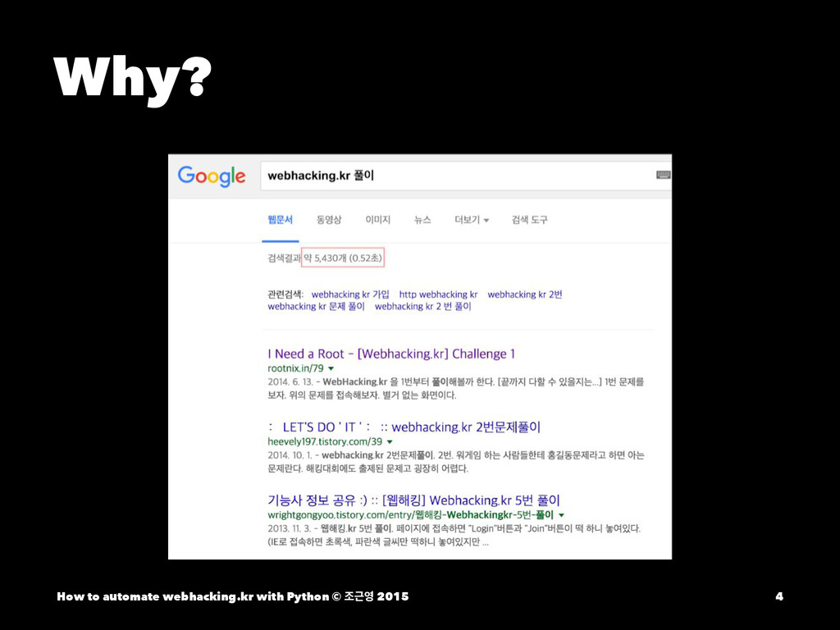Expand the arrow next to heevely197.tistory.com/39
The width and height of the screenshot is (840, 630).
click(x=390, y=442)
